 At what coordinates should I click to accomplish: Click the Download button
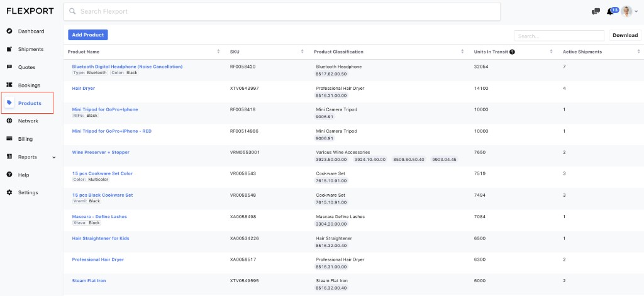(x=625, y=35)
